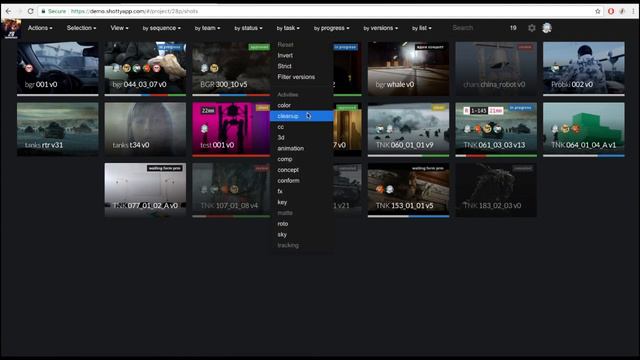The width and height of the screenshot is (640, 360).
Task: Click the heart avatar on bgr 001 shot
Action: pyautogui.click(x=29, y=68)
